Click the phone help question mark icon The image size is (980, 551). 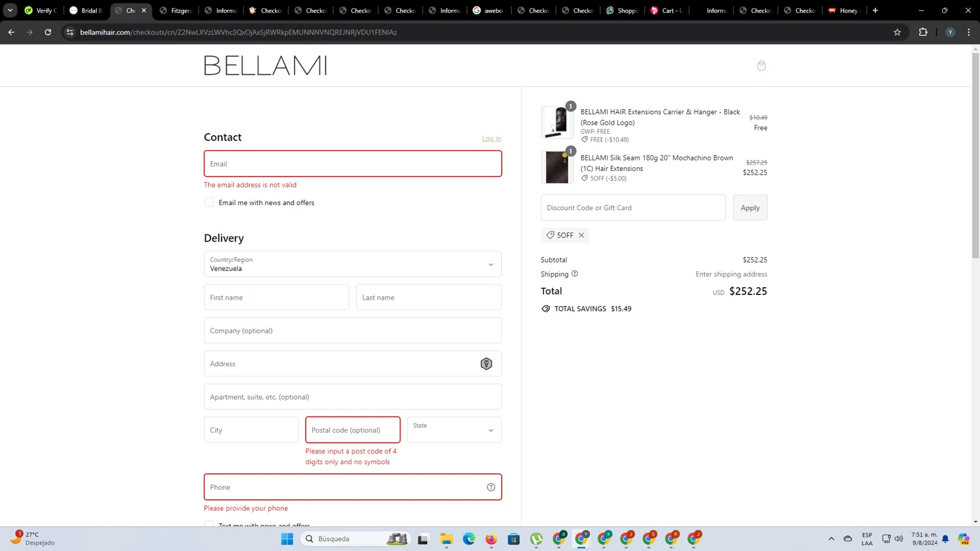[x=491, y=487]
